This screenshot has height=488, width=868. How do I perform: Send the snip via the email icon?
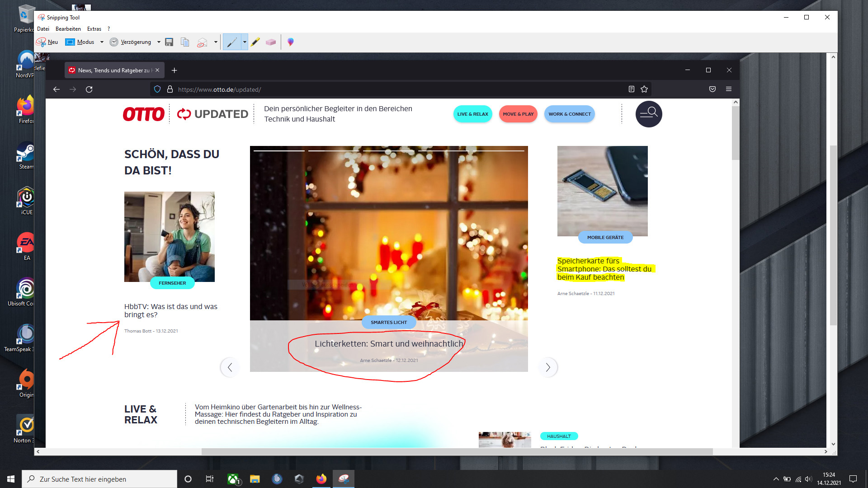pyautogui.click(x=202, y=42)
